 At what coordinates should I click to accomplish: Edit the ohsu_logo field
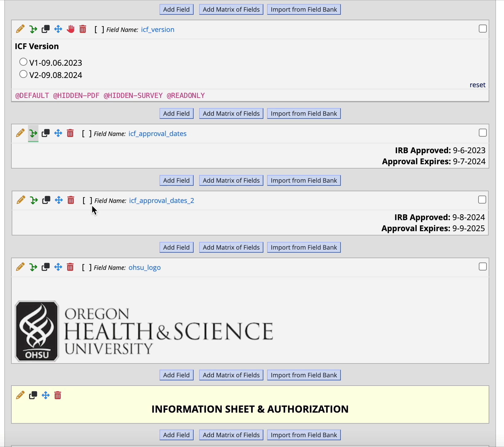click(20, 267)
